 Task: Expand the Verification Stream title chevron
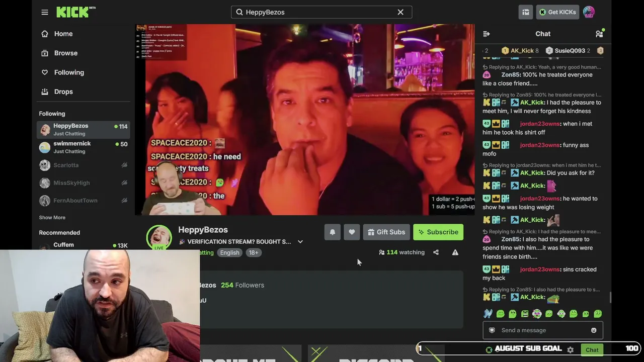pyautogui.click(x=300, y=242)
